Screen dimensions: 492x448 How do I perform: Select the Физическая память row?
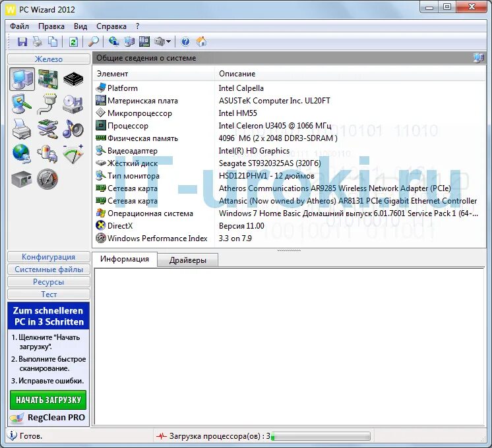pyautogui.click(x=289, y=138)
